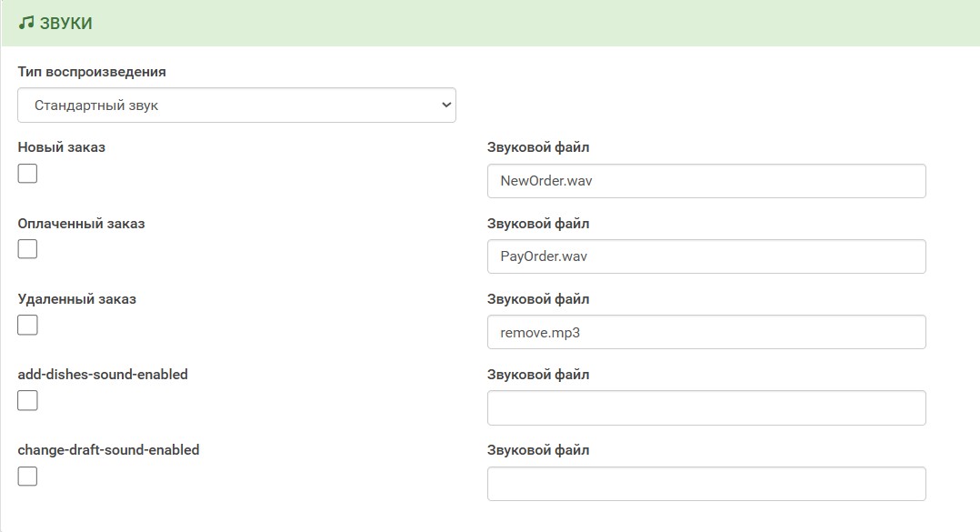The width and height of the screenshot is (980, 532).
Task: Click the Звуковой файл label above NewOrder.wav
Action: point(538,147)
